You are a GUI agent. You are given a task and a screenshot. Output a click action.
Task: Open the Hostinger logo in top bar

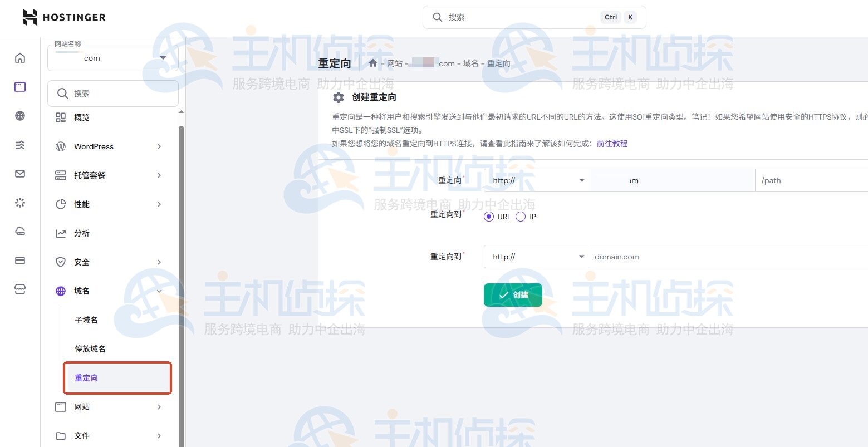point(63,17)
